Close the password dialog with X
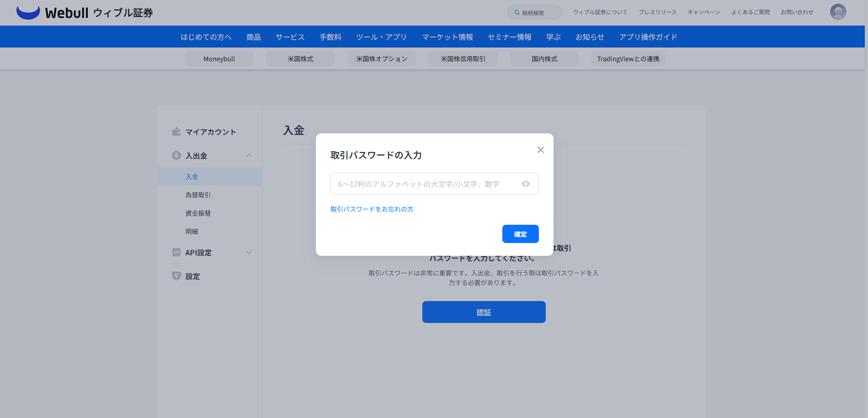The height and width of the screenshot is (418, 868). [x=540, y=150]
